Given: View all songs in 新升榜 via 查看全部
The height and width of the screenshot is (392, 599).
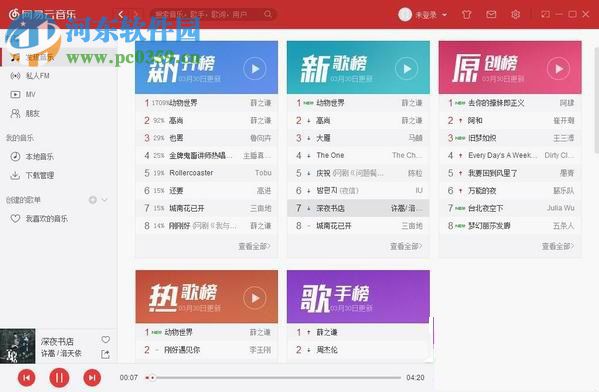Looking at the screenshot, I should [x=254, y=246].
